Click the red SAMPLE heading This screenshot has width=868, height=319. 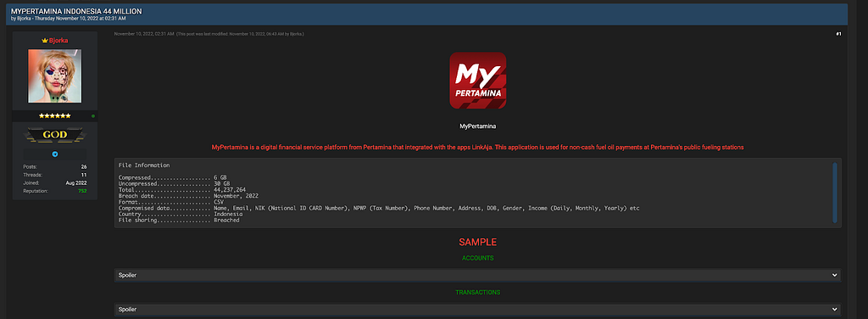478,242
